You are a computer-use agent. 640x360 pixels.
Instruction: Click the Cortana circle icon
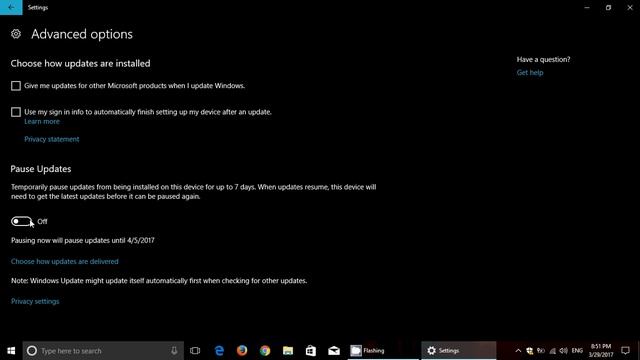pyautogui.click(x=32, y=351)
